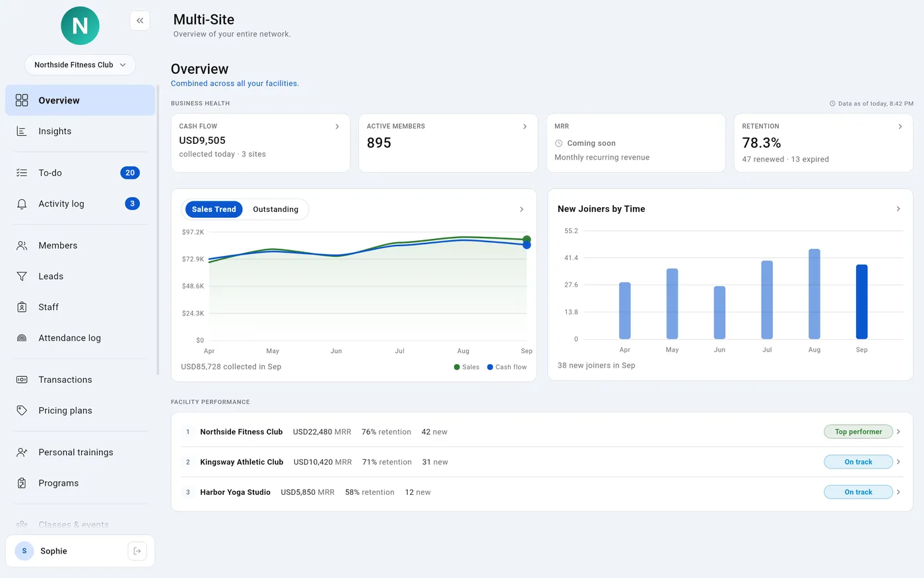
Task: Open the Pricing plans menu item
Action: point(81,410)
